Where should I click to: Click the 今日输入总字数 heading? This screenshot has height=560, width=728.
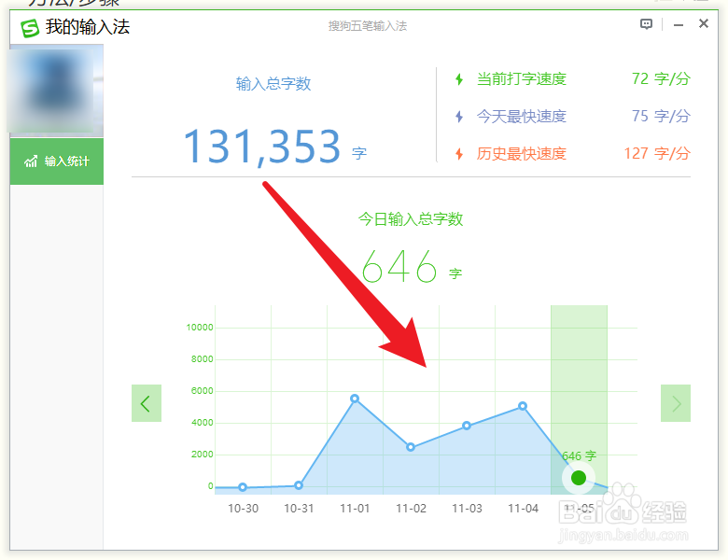[411, 218]
